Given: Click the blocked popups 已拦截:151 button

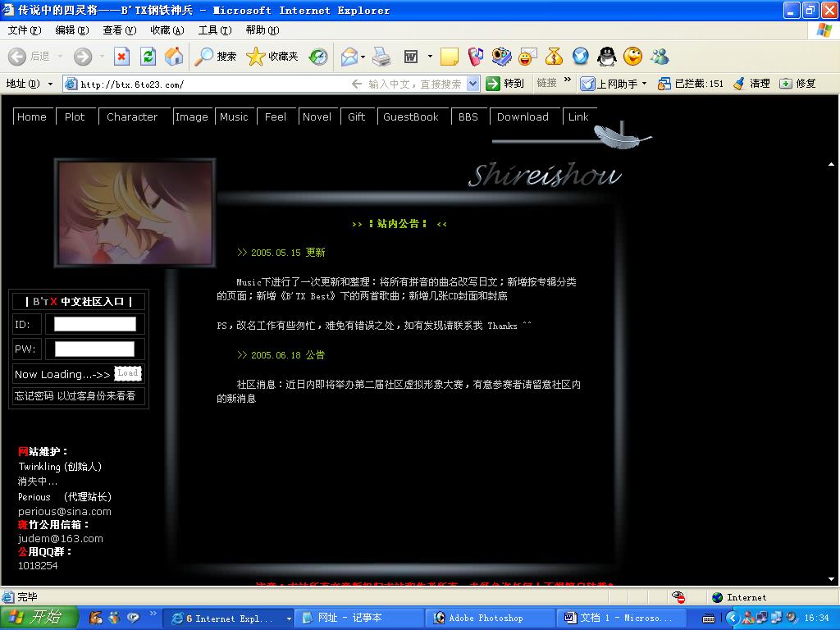Looking at the screenshot, I should [x=691, y=84].
